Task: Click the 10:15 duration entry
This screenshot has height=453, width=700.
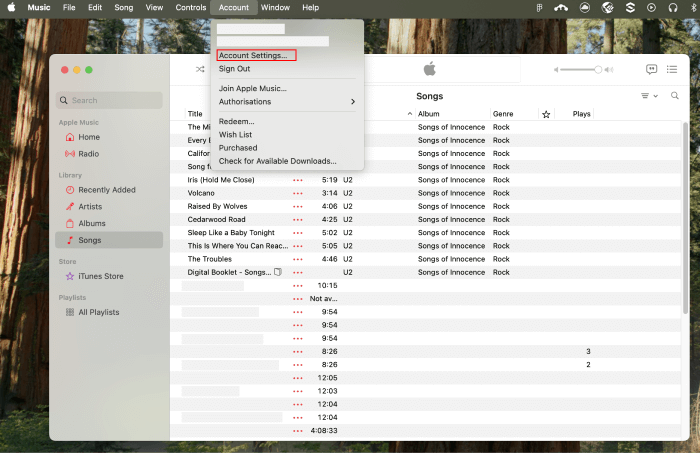Action: pos(327,285)
